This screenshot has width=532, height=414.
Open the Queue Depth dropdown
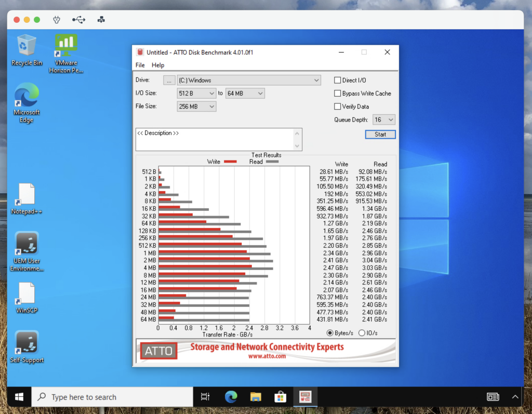384,119
